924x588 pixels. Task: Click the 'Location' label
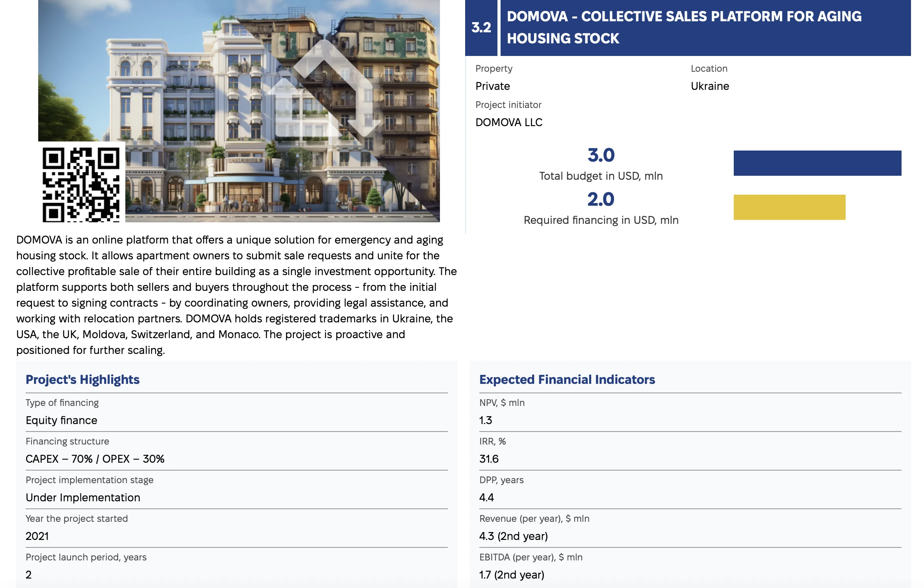(x=709, y=69)
